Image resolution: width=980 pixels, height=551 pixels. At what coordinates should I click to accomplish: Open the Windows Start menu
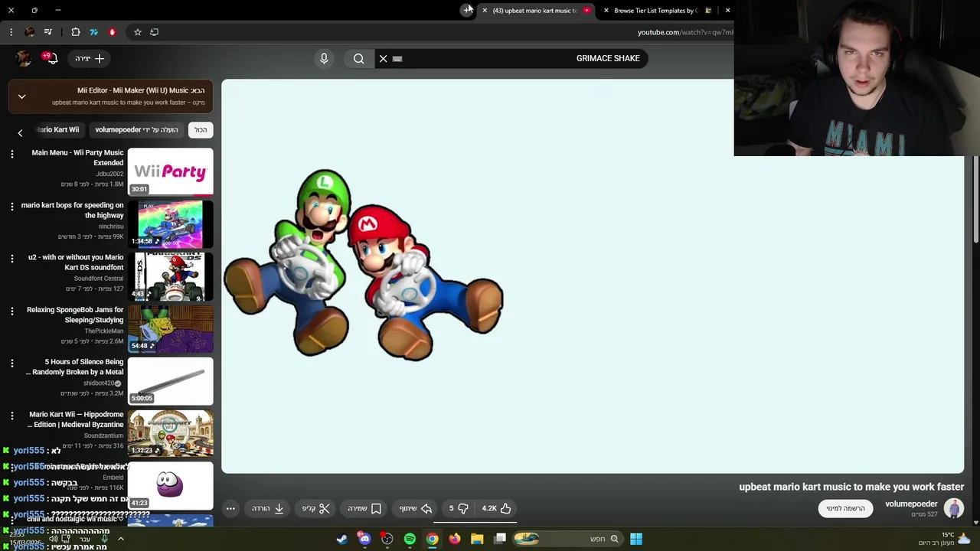(x=635, y=539)
